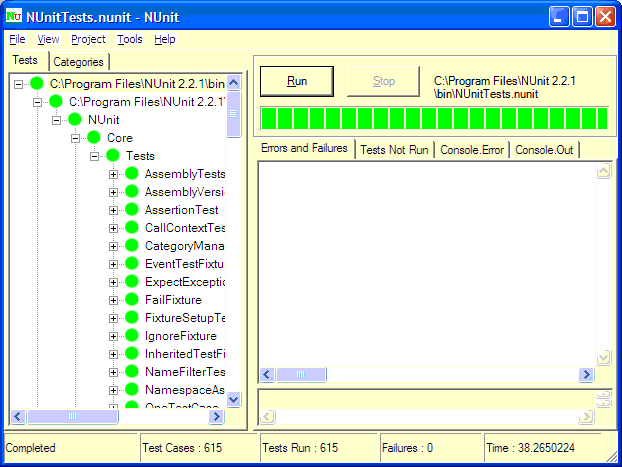Maximize the NUnit window
Screen dimensions: 622x467
pyautogui.click(x=582, y=17)
